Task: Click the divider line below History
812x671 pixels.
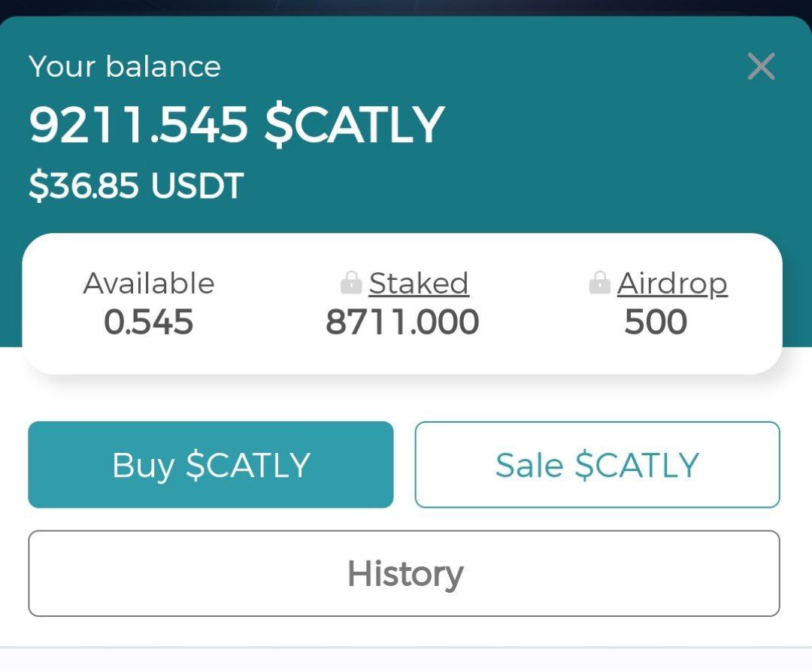Action: click(406, 647)
